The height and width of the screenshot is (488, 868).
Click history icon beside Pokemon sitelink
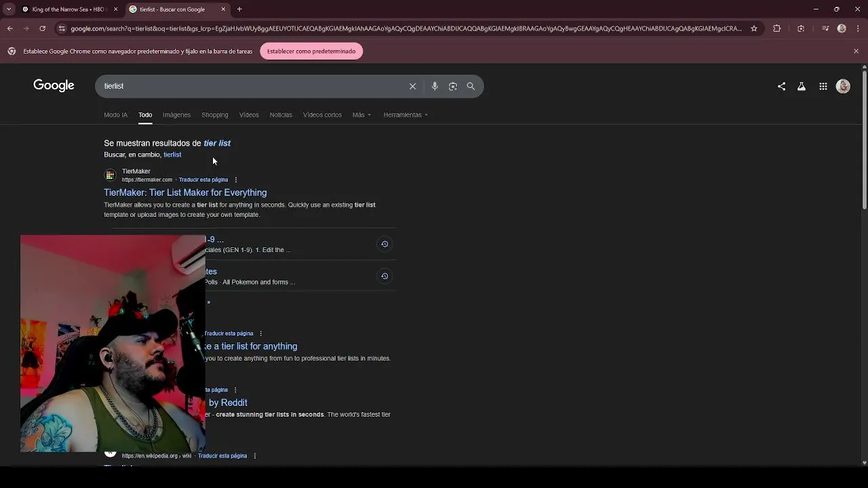(x=384, y=276)
